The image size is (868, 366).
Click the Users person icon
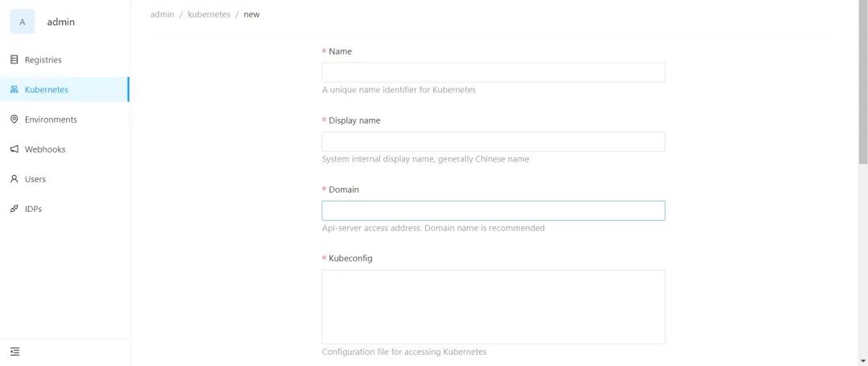[x=14, y=179]
